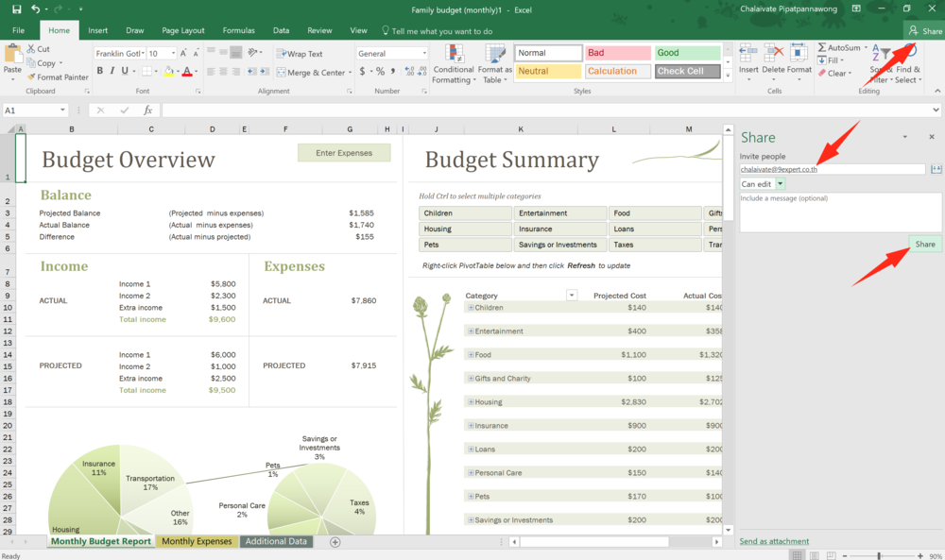Viewport: 945px width, 560px height.
Task: Switch to Monthly Expenses sheet tab
Action: tap(197, 542)
